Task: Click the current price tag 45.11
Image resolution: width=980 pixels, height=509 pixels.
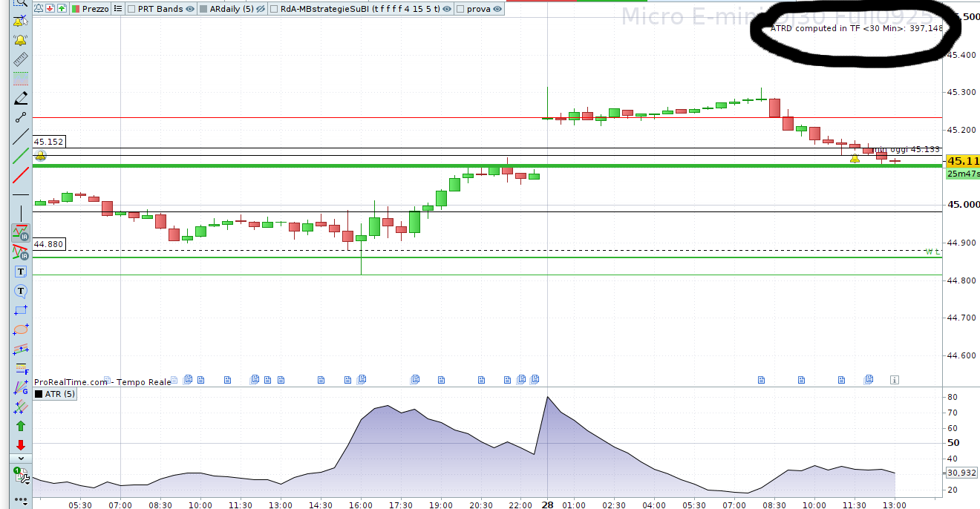Action: (x=963, y=161)
